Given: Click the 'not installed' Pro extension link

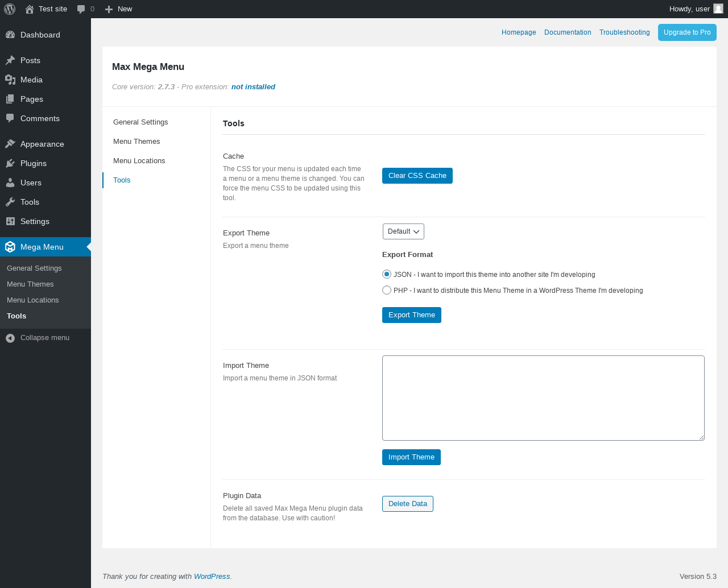Looking at the screenshot, I should 253,87.
